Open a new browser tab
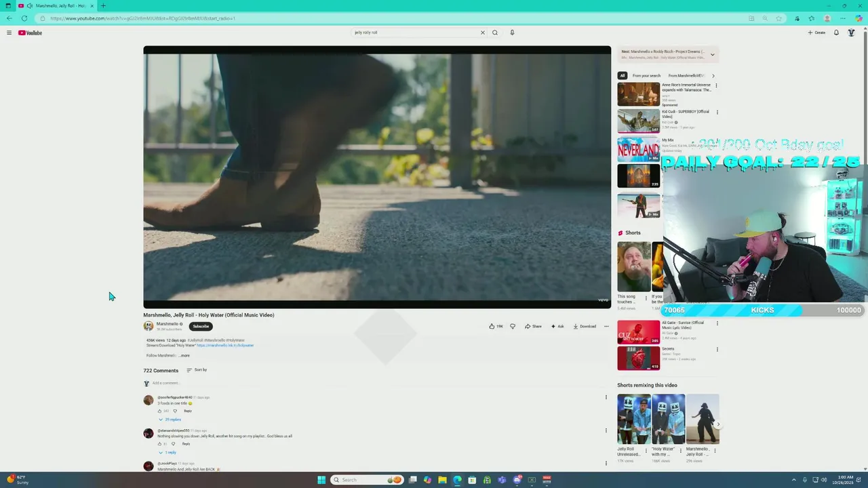 click(103, 5)
